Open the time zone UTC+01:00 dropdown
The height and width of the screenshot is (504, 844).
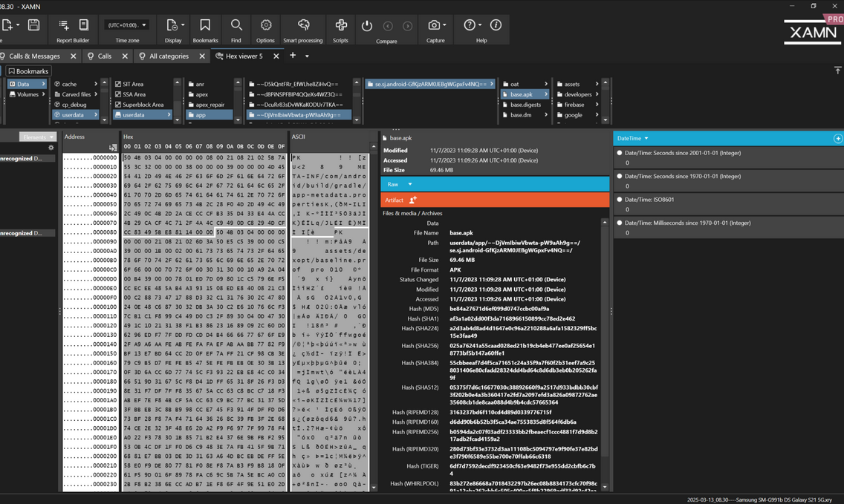pos(126,25)
